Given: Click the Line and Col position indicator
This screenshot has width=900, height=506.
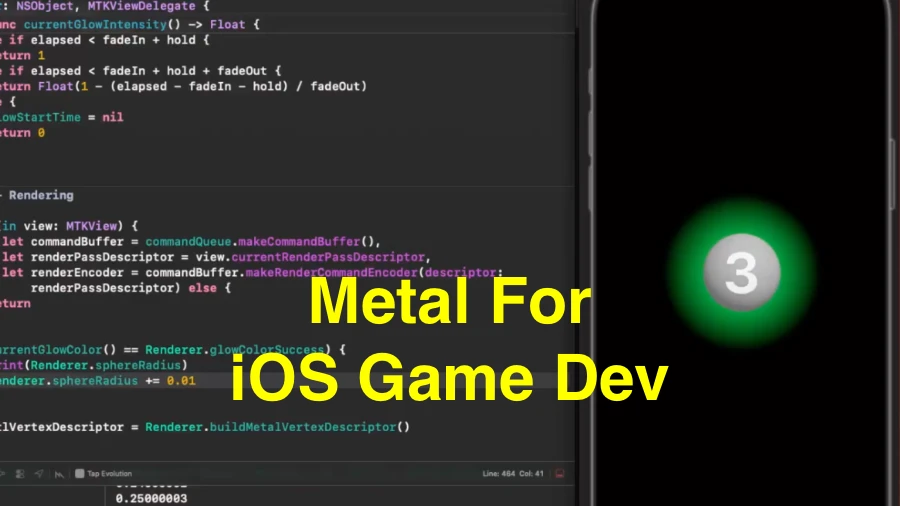Looking at the screenshot, I should pos(513,473).
